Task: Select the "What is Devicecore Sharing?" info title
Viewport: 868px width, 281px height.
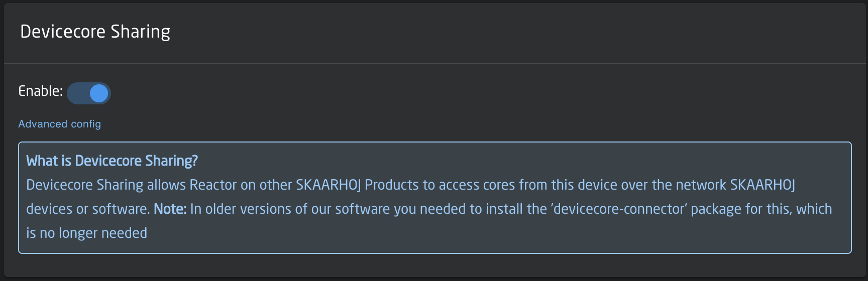Action: [112, 161]
